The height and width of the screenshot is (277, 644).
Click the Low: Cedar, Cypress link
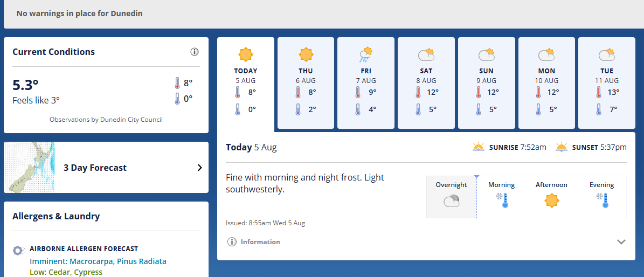tap(66, 272)
